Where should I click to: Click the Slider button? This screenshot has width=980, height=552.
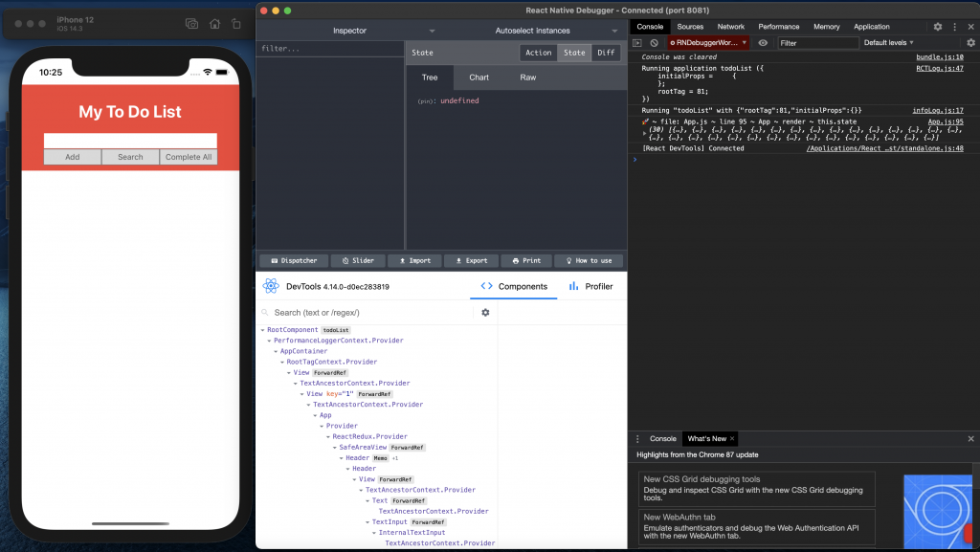point(358,261)
